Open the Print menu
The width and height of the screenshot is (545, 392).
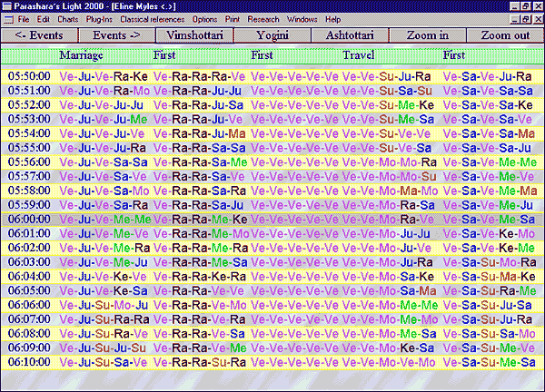pos(233,19)
